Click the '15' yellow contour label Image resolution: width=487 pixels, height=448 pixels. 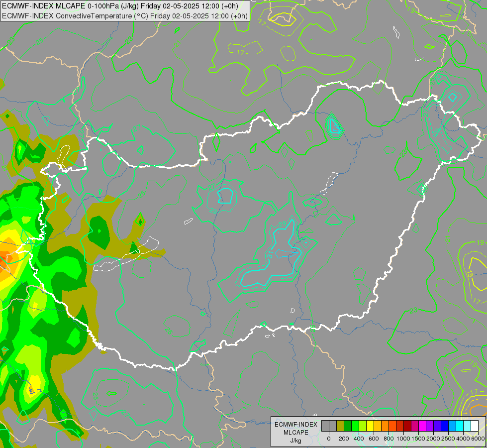pyautogui.click(x=470, y=274)
